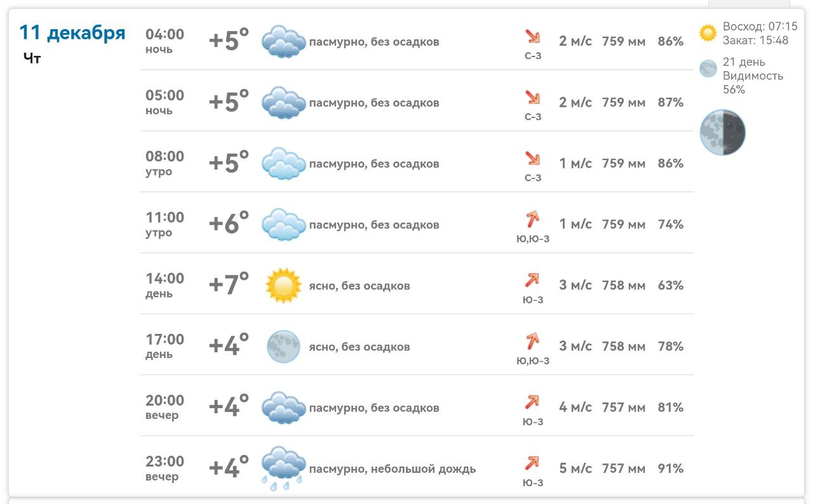Click the Закат: 15:48 sunset text
Viewport: 813px width, 504px height.
[755, 41]
